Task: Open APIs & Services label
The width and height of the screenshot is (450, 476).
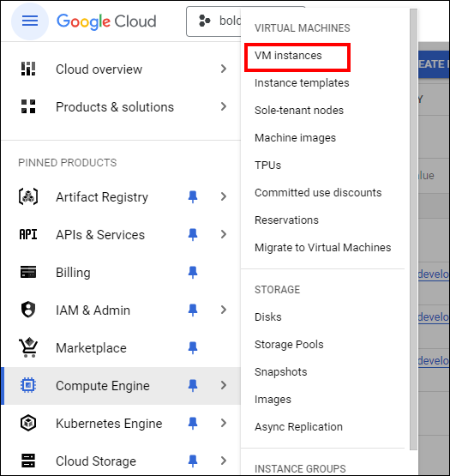Action: click(x=100, y=235)
